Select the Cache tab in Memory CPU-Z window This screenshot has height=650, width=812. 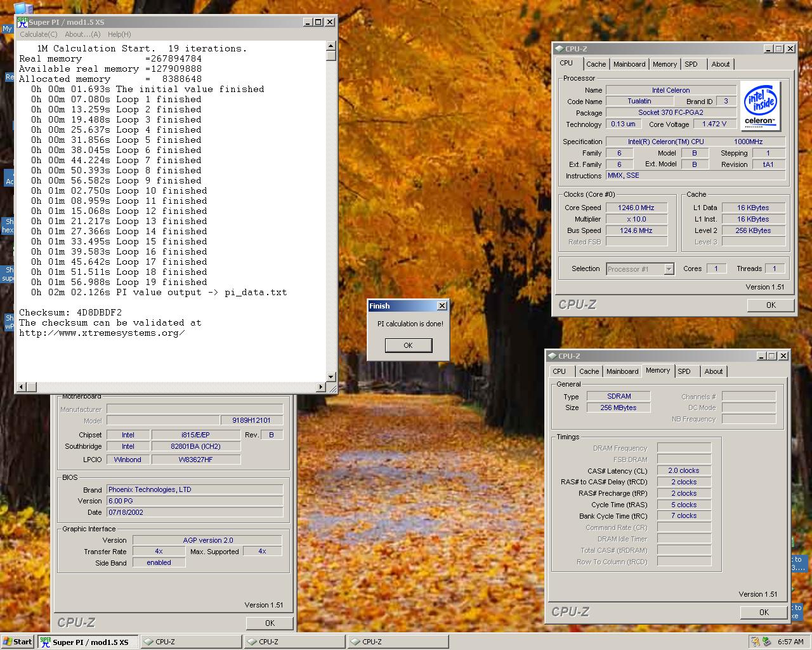[589, 371]
